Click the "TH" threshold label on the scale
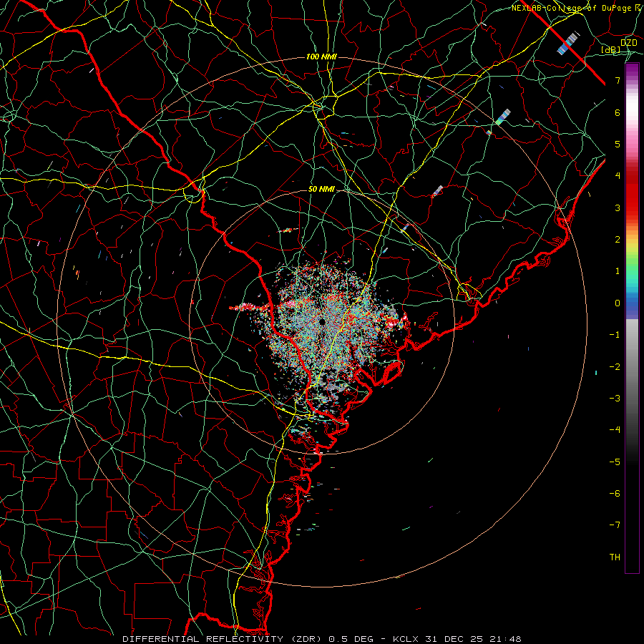The height and width of the screenshot is (644, 644). [615, 557]
